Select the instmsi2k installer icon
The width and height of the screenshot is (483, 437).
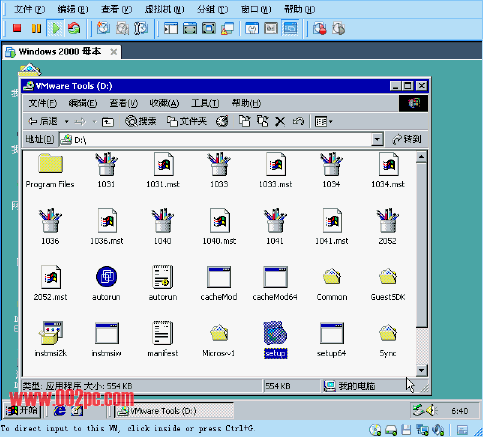point(51,339)
